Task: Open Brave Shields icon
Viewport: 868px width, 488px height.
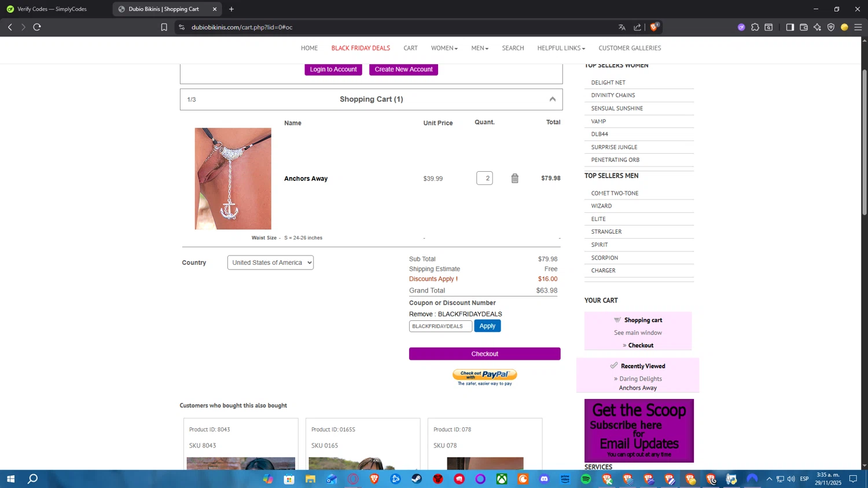Action: [x=654, y=27]
